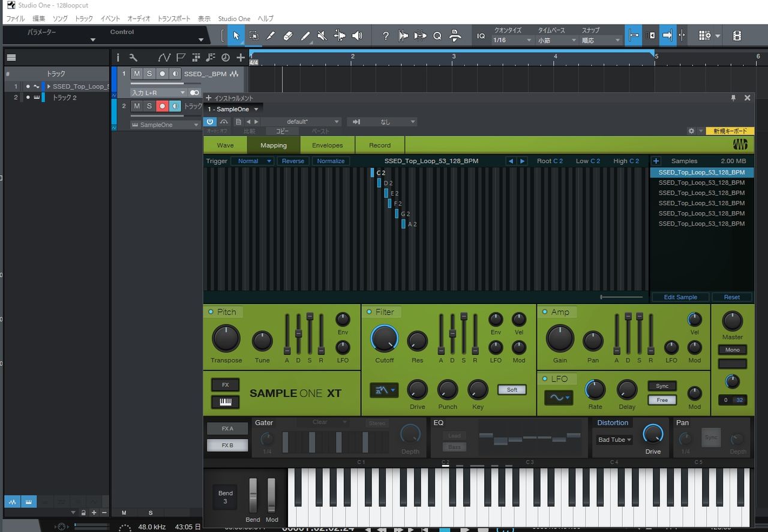Enable LFO Sync mode
This screenshot has width=768, height=532.
(662, 386)
